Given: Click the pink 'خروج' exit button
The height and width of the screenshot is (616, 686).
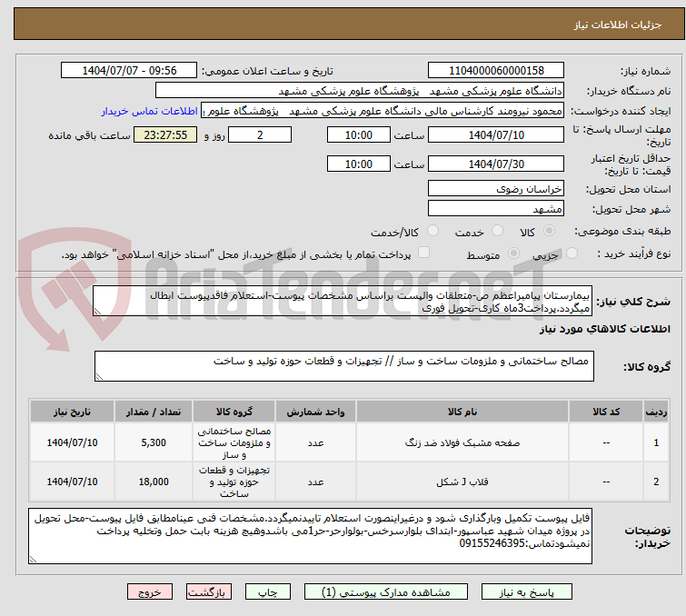Looking at the screenshot, I should tap(150, 591).
